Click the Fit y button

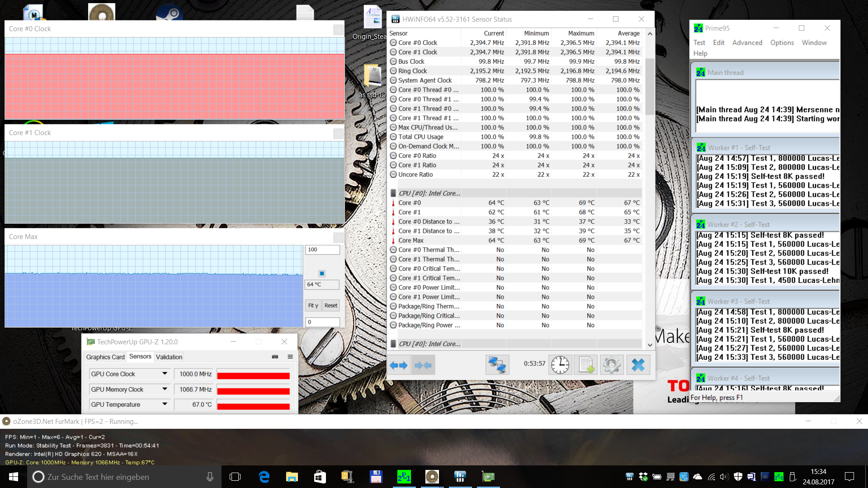point(313,305)
